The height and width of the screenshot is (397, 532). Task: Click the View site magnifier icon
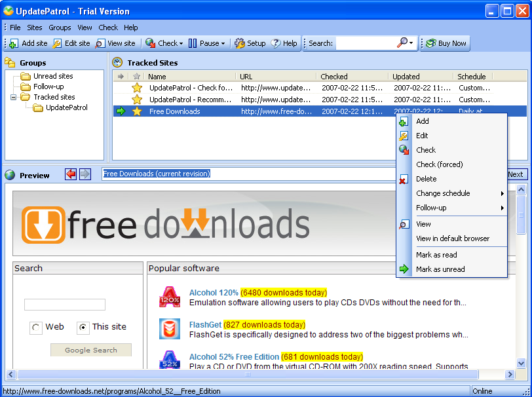click(100, 43)
